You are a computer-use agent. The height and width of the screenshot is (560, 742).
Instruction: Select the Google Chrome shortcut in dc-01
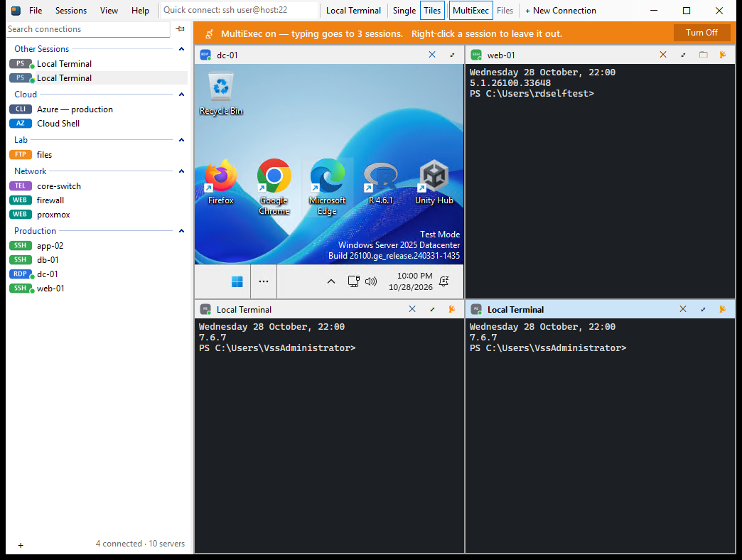[x=274, y=188]
